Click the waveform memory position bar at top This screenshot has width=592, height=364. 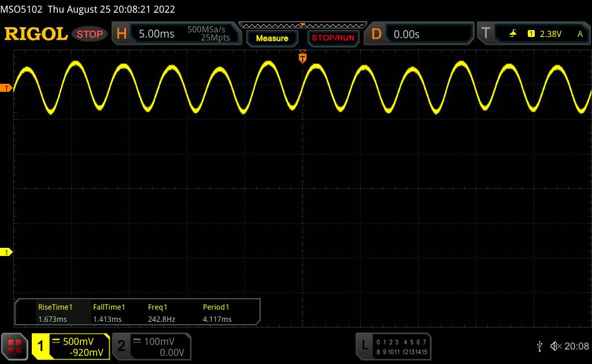click(302, 25)
